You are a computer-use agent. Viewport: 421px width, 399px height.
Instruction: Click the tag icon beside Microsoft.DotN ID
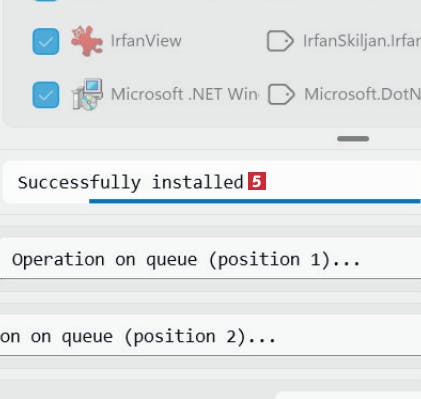(281, 95)
